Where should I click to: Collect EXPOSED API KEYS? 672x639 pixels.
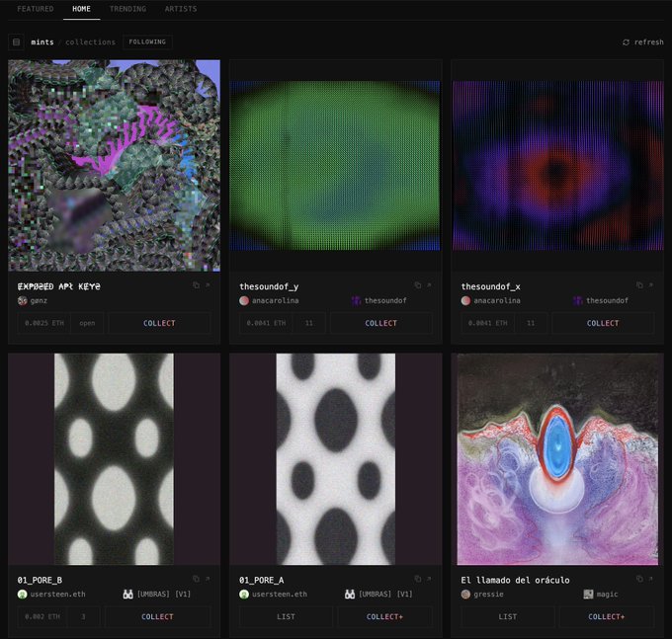tap(159, 323)
